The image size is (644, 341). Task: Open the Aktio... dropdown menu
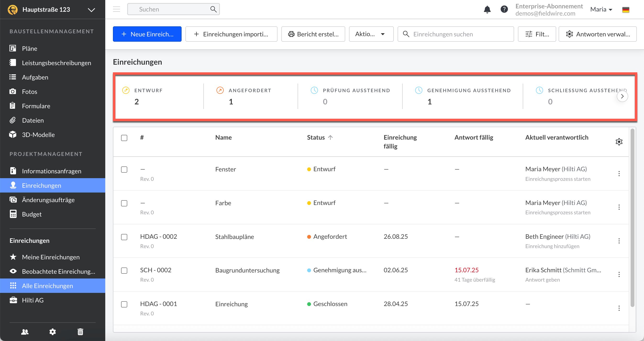[371, 34]
